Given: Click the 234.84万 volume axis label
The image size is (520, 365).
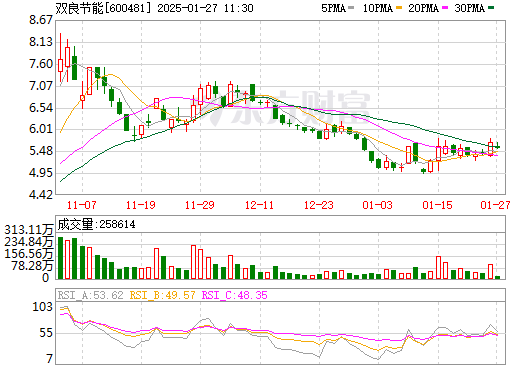Looking at the screenshot, I should 29,242.
